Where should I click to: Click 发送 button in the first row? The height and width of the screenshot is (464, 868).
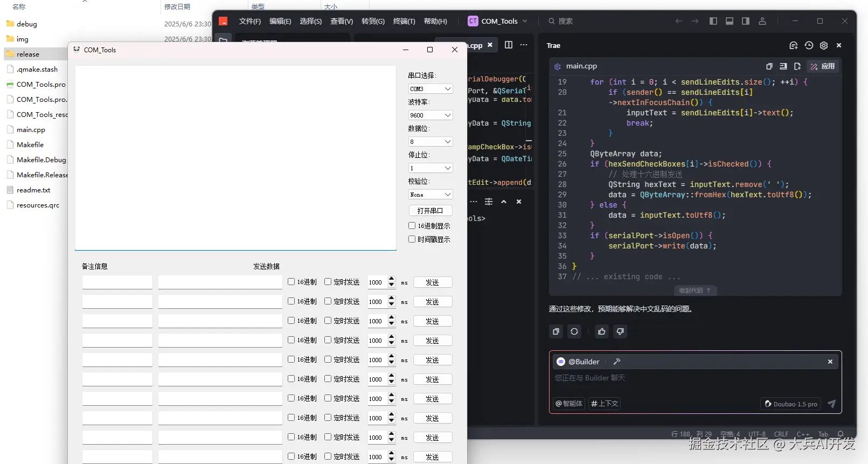433,282
